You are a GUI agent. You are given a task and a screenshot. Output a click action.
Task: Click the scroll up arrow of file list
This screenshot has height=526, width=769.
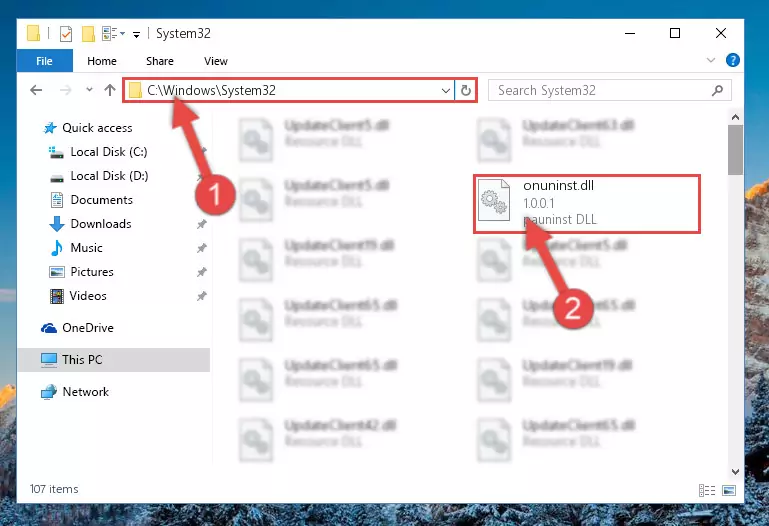tap(735, 117)
